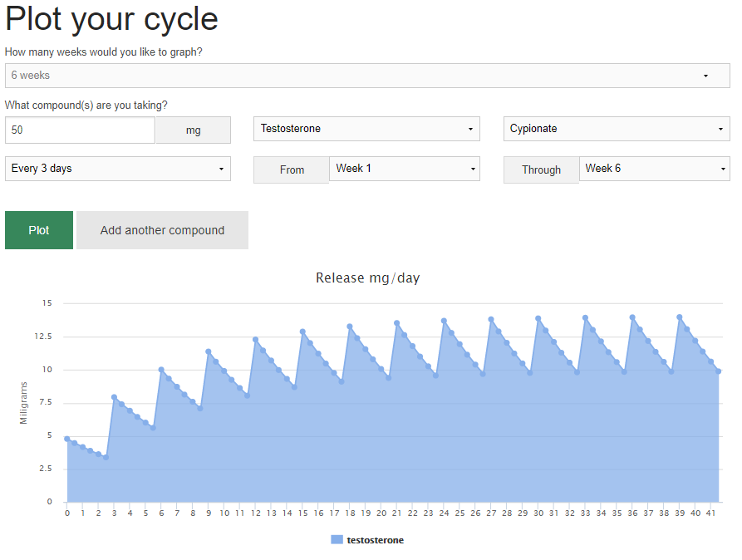Click the data point peak at day 6

(x=161, y=370)
